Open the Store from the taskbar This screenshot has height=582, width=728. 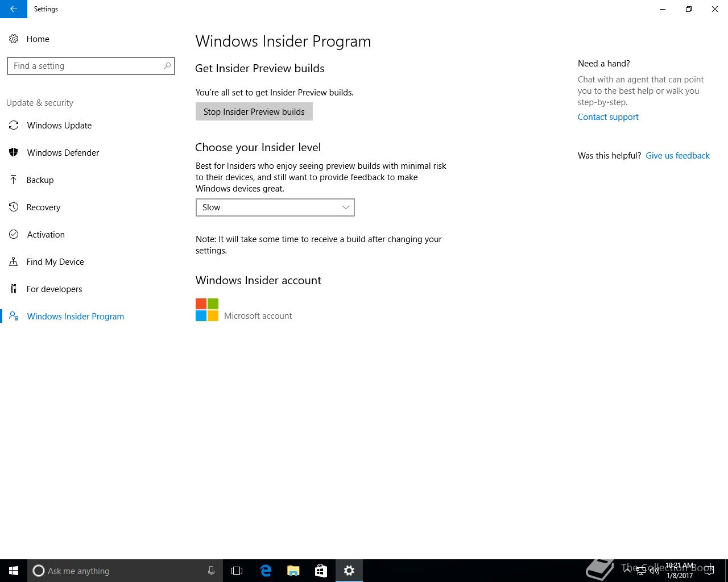[x=321, y=571]
